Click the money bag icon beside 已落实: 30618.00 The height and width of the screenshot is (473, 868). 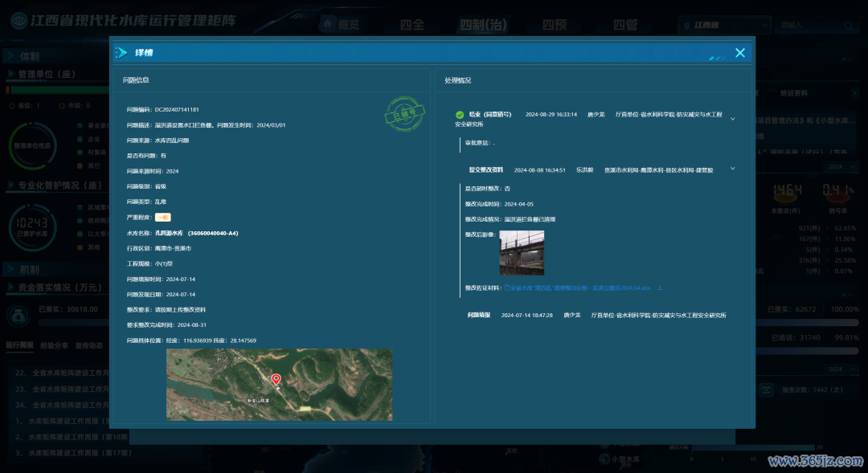[x=18, y=316]
